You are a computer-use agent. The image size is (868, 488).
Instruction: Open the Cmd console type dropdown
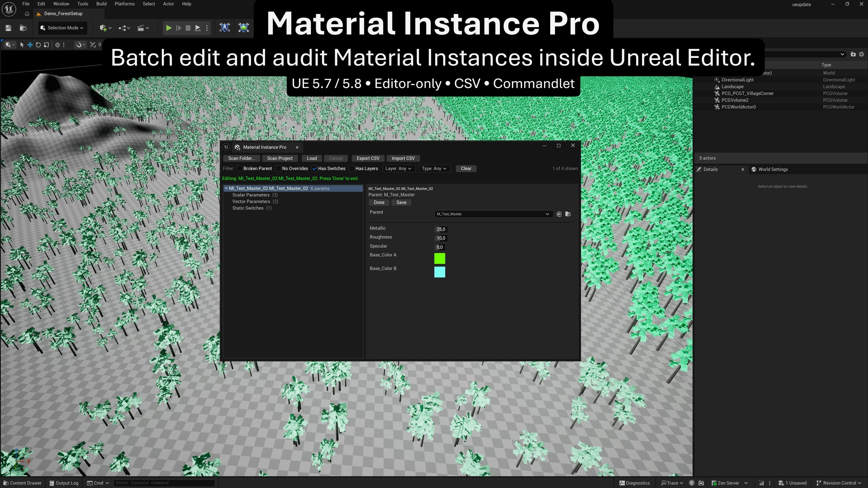pyautogui.click(x=98, y=483)
